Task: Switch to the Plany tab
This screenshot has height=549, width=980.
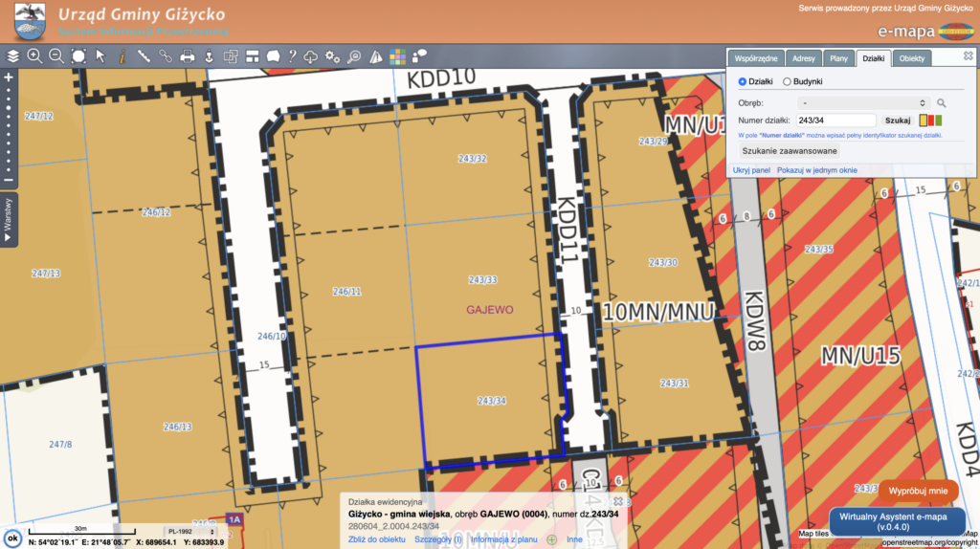Action: 838,58
